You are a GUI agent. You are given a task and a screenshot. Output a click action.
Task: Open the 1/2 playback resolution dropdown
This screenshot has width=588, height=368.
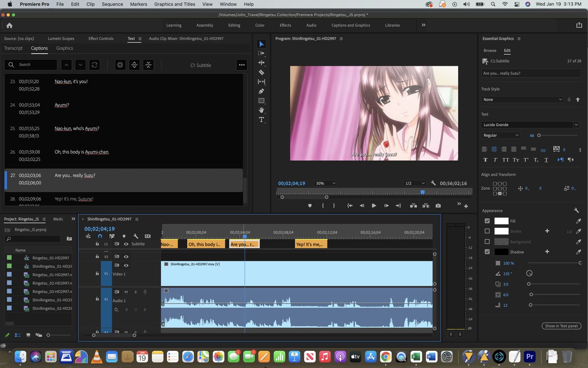coord(415,183)
